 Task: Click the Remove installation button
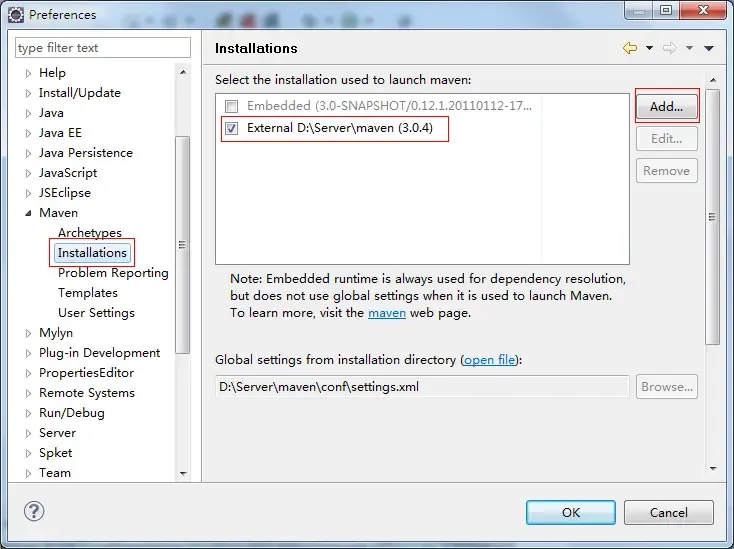pos(667,171)
